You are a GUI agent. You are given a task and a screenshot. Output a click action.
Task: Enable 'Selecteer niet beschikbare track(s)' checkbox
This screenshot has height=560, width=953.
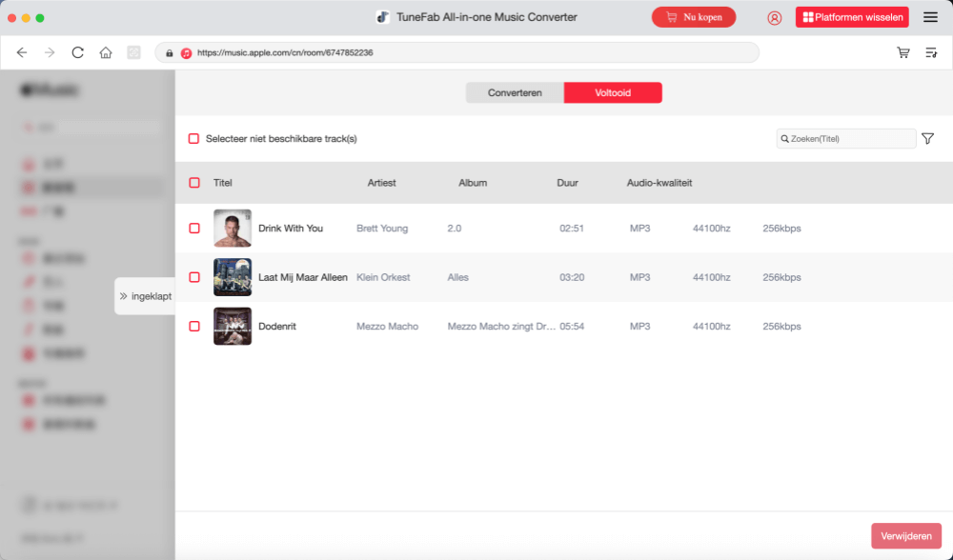pyautogui.click(x=194, y=139)
